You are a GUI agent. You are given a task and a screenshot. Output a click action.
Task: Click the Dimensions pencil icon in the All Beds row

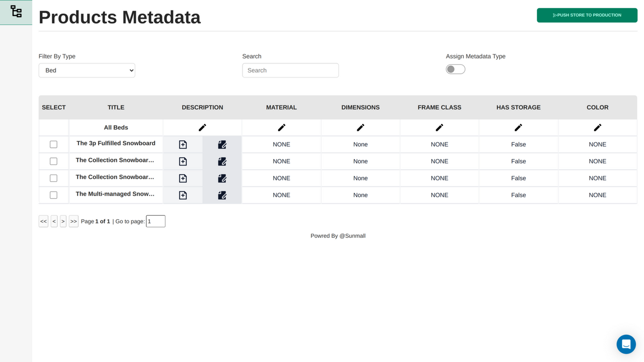360,127
